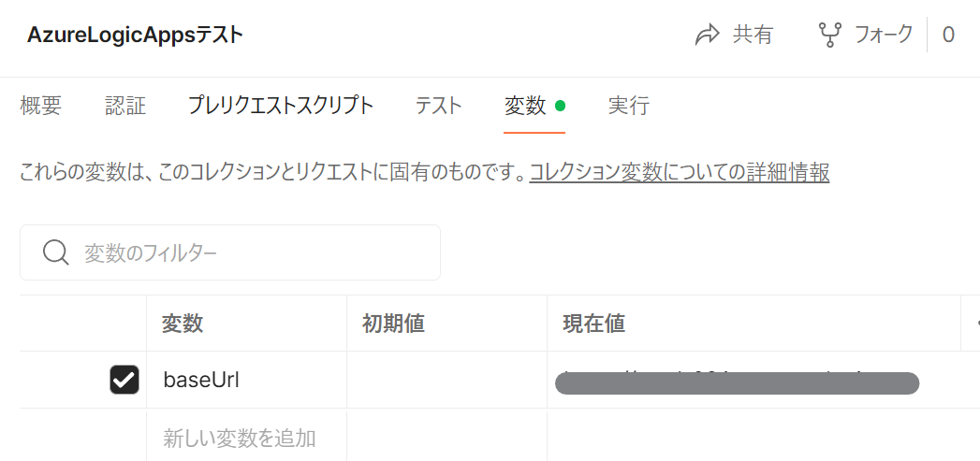Image resolution: width=980 pixels, height=461 pixels.
Task: Click the fork icon
Action: 829,35
